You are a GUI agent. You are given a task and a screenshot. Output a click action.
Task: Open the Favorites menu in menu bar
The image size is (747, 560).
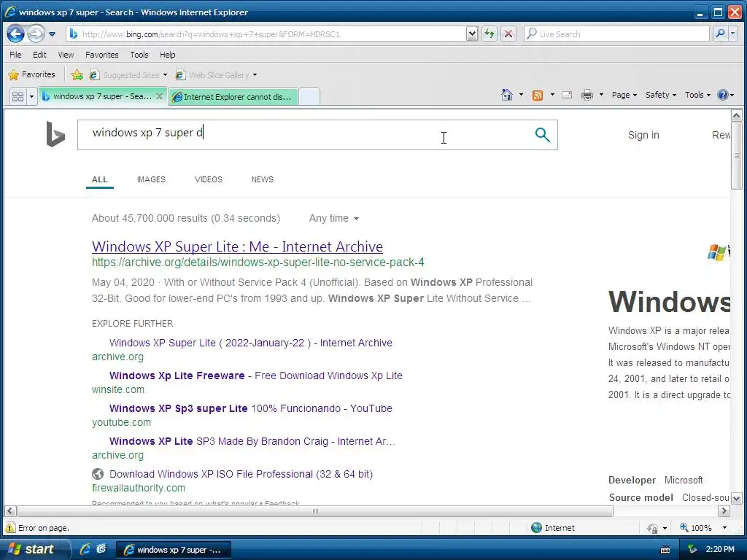click(x=102, y=55)
